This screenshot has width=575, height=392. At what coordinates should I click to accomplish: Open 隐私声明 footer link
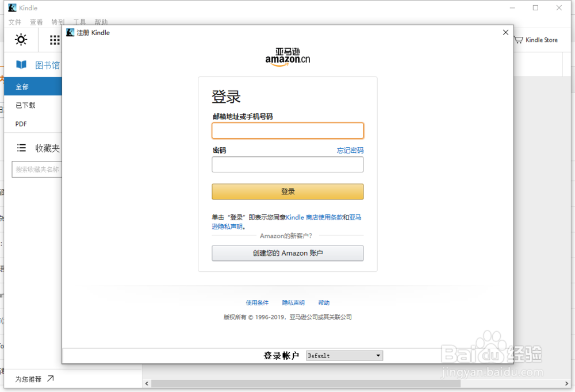click(293, 302)
